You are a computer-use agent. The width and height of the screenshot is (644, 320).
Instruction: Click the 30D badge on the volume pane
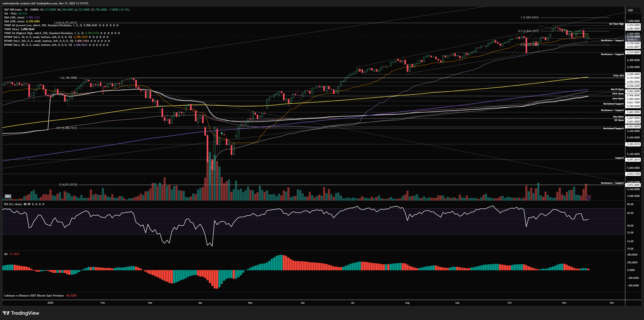coord(8,196)
